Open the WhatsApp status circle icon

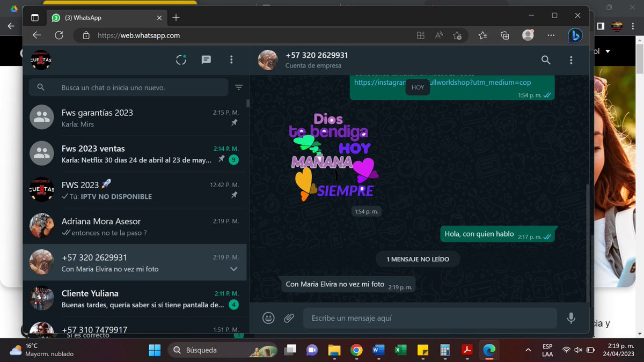tap(181, 60)
